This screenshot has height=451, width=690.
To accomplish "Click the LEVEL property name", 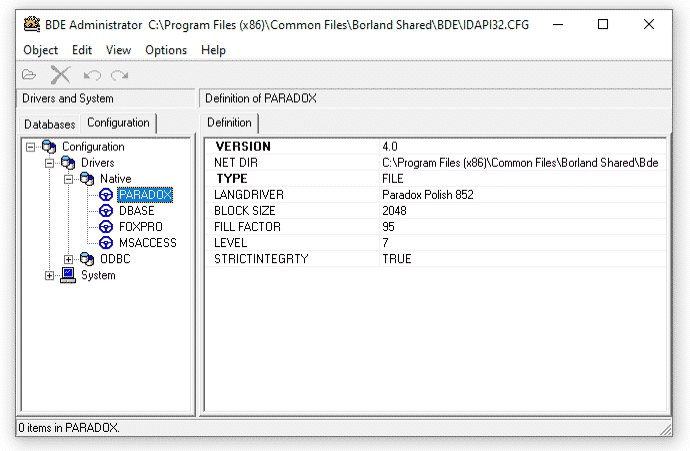I will click(x=231, y=243).
